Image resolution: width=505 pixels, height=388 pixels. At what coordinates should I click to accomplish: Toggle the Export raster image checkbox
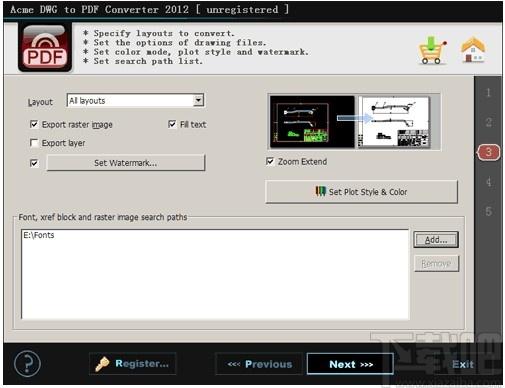click(34, 124)
